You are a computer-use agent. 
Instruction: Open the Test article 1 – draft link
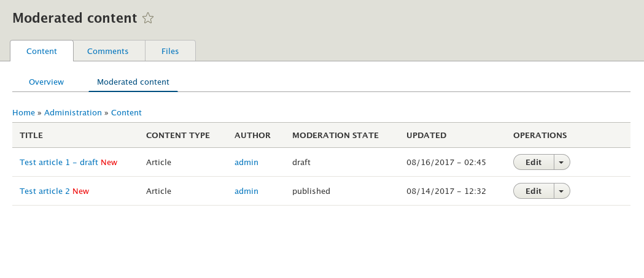pyautogui.click(x=59, y=162)
